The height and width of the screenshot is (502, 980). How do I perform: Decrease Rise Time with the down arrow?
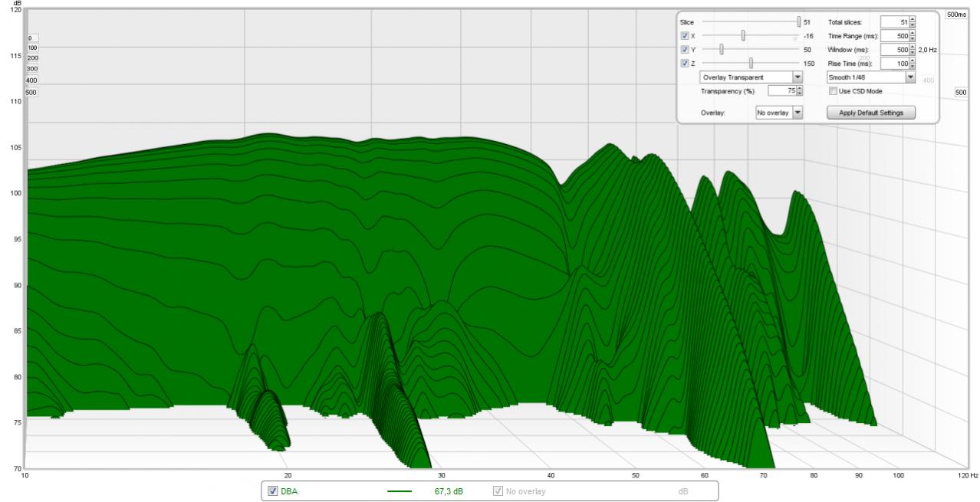coord(912,66)
